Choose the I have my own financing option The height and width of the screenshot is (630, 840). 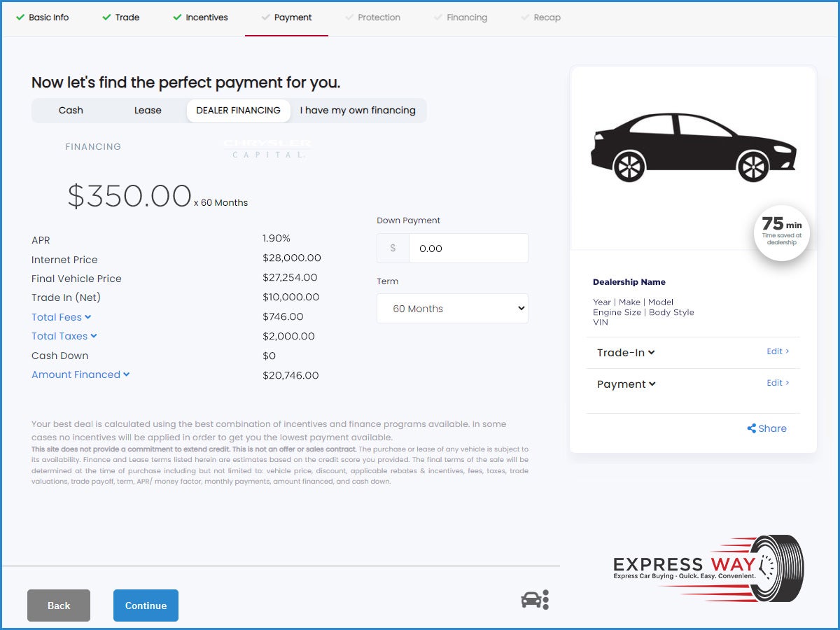coord(358,111)
